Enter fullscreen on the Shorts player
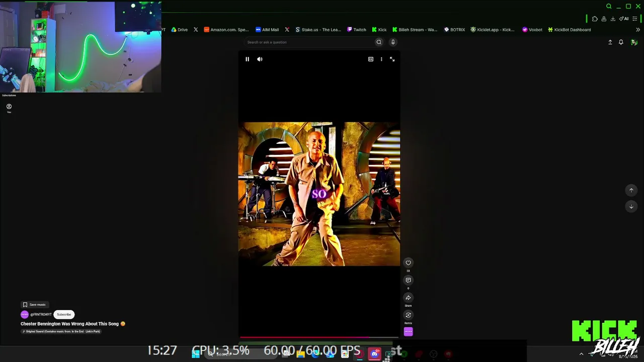Screen dimensions: 644x362 (392, 59)
